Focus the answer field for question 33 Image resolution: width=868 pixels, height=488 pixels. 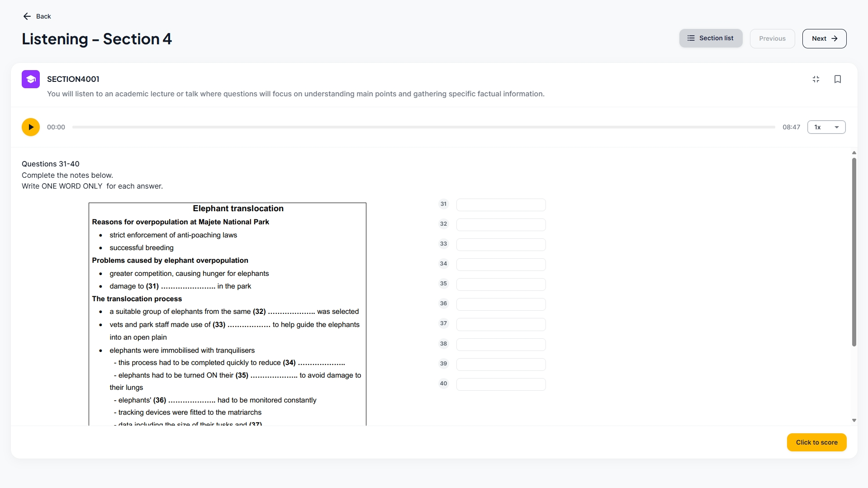click(x=501, y=245)
